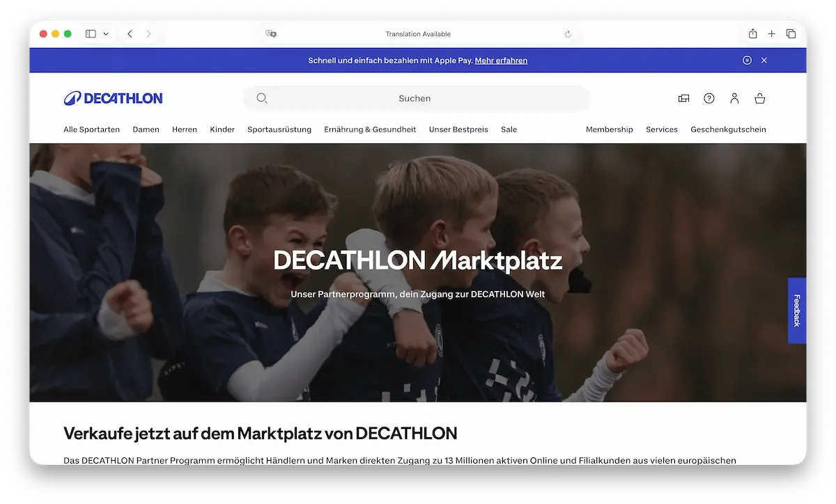Click the Schnell und einfach bezahlen banner text
Screen dimensions: 836x504
click(x=390, y=61)
